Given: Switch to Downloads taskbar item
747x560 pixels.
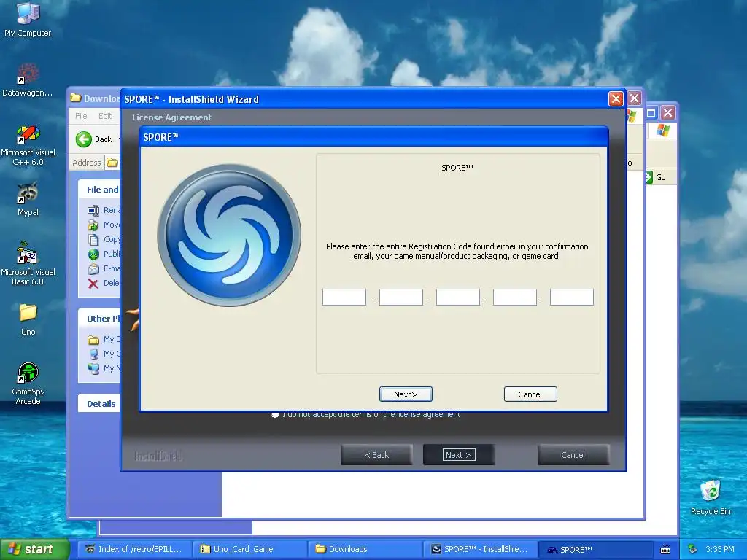Looking at the screenshot, I should [x=365, y=549].
